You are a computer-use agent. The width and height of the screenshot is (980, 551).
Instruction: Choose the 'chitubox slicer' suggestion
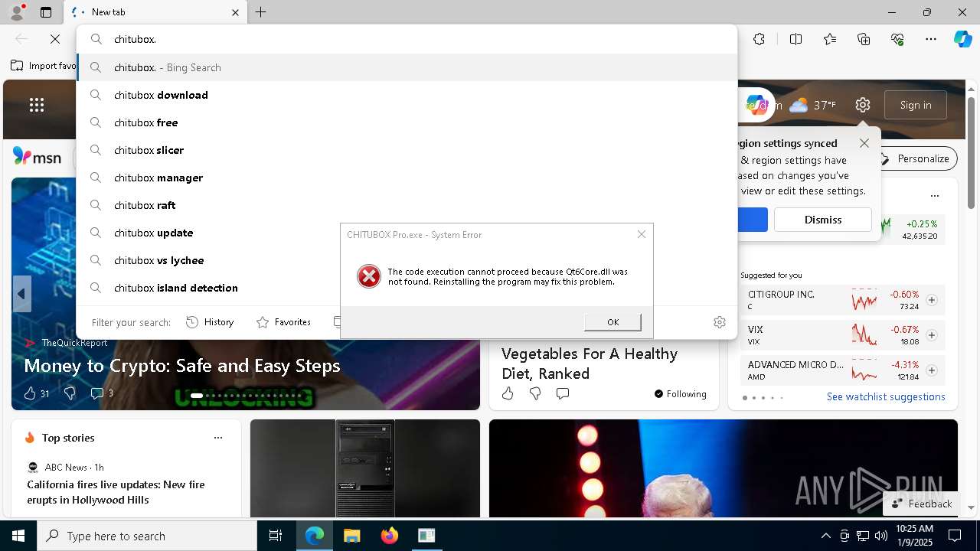(x=407, y=150)
